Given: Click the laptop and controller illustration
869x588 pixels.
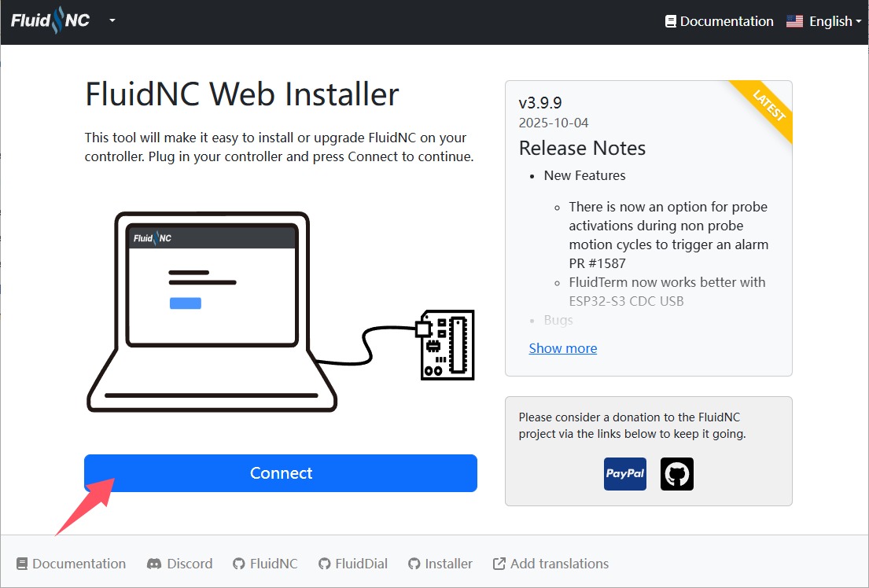Looking at the screenshot, I should coord(281,312).
